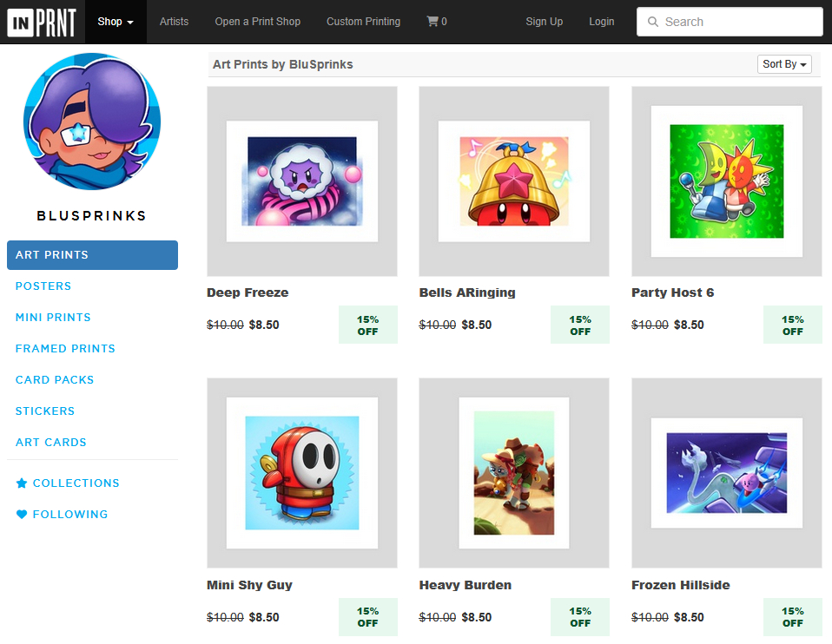This screenshot has width=832, height=644.
Task: Click the INPRNT logo
Action: 42,22
